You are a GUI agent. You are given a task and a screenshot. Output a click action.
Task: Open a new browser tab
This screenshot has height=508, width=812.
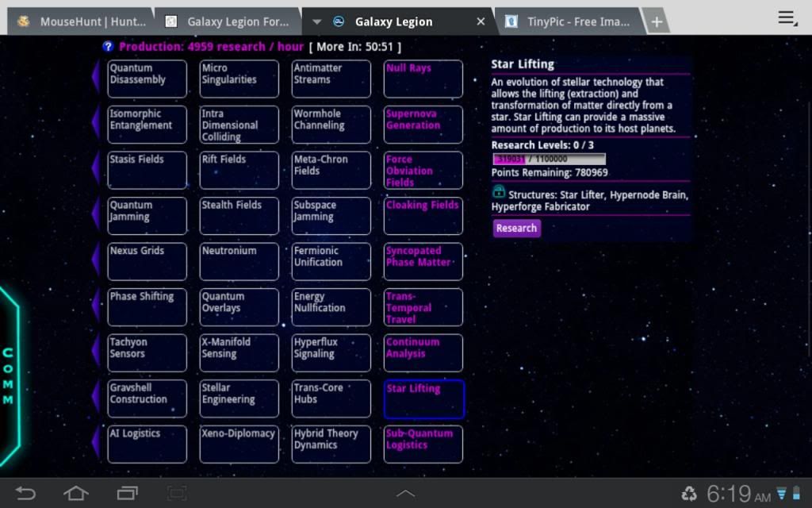click(657, 21)
